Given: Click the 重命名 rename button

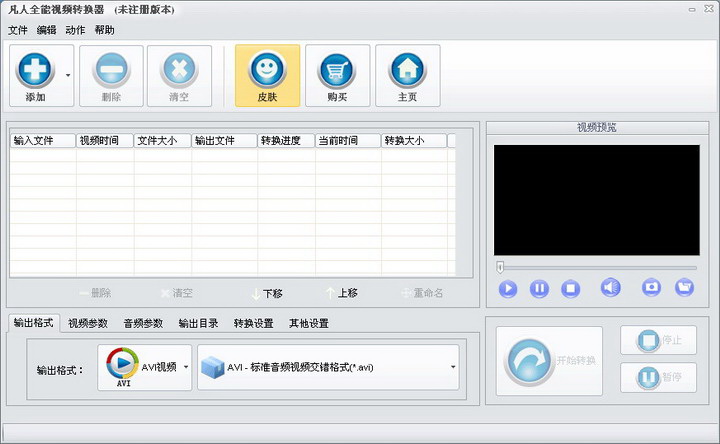Looking at the screenshot, I should (x=422, y=293).
